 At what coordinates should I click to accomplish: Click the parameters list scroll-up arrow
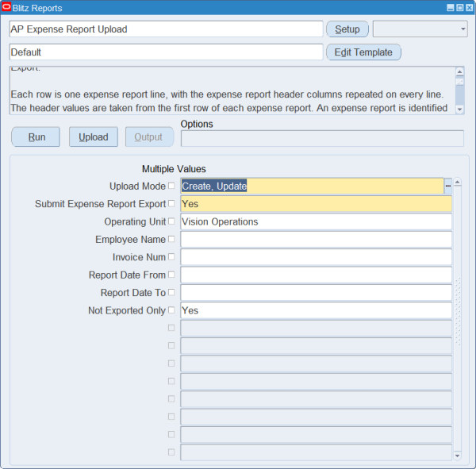(x=458, y=183)
